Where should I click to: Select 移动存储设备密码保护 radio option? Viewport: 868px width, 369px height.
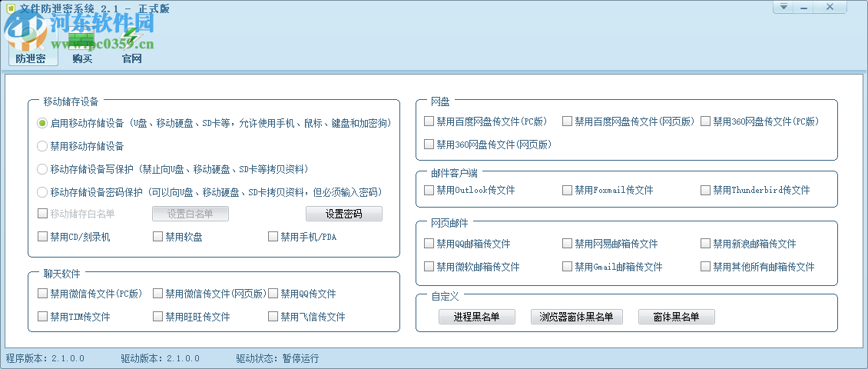click(x=42, y=192)
